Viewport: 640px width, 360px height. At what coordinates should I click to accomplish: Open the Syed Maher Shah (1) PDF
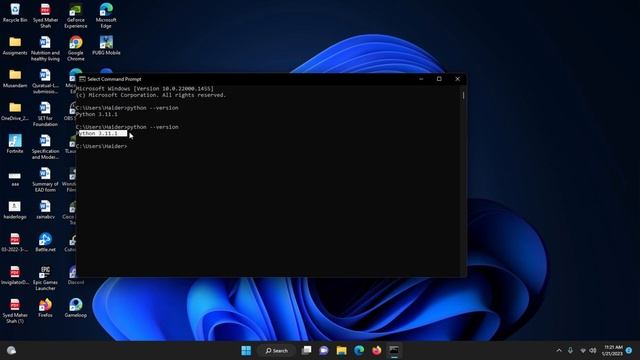click(x=15, y=311)
